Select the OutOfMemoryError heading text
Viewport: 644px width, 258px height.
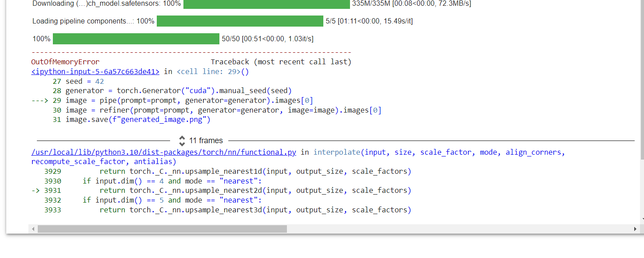pyautogui.click(x=65, y=62)
